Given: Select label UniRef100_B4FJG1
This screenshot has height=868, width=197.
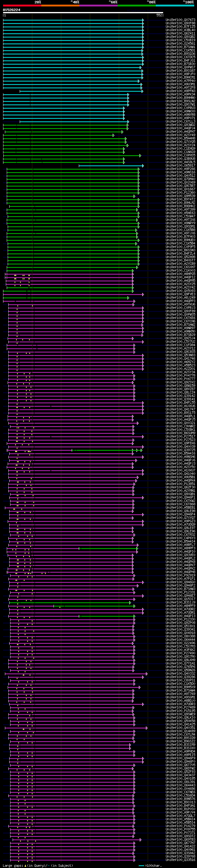Looking at the screenshot, I should (180, 60).
